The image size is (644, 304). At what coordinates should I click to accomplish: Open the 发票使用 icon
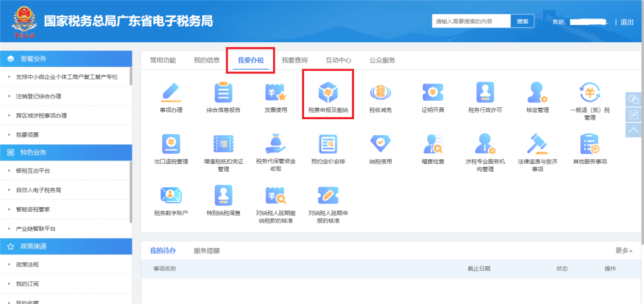(275, 92)
